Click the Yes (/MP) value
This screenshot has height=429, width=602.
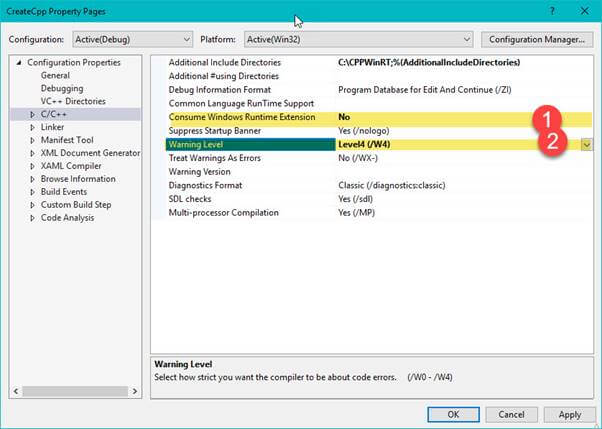pyautogui.click(x=356, y=213)
